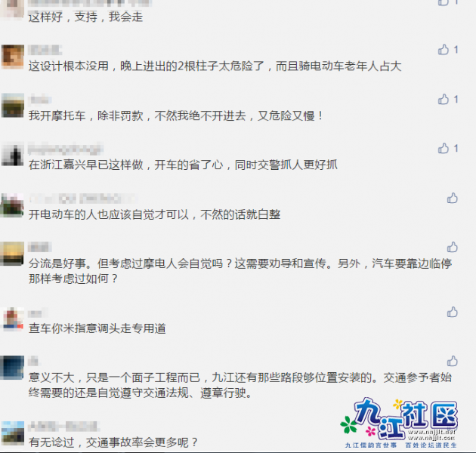Viewport: 476px width, 453px height.
Task: Like the 意义不大 面子工程 comment
Action: [x=452, y=362]
